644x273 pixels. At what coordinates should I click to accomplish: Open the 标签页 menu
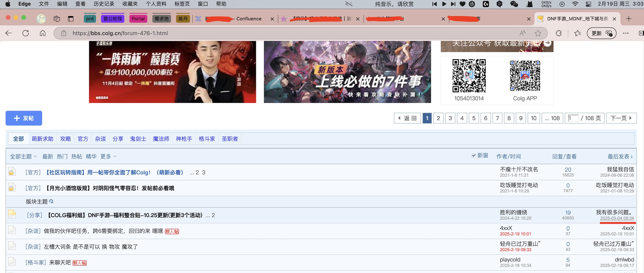(x=182, y=4)
